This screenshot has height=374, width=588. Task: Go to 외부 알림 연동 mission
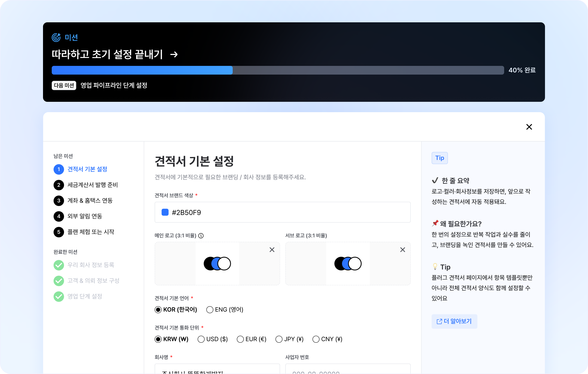tap(85, 216)
